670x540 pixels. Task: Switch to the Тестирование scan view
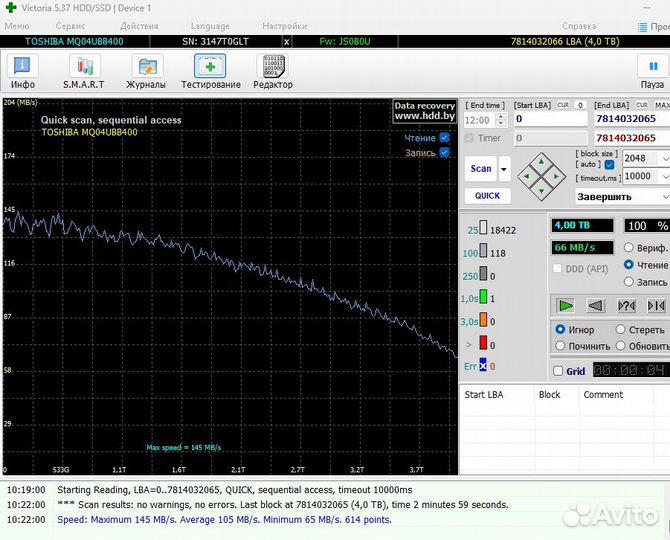[210, 71]
